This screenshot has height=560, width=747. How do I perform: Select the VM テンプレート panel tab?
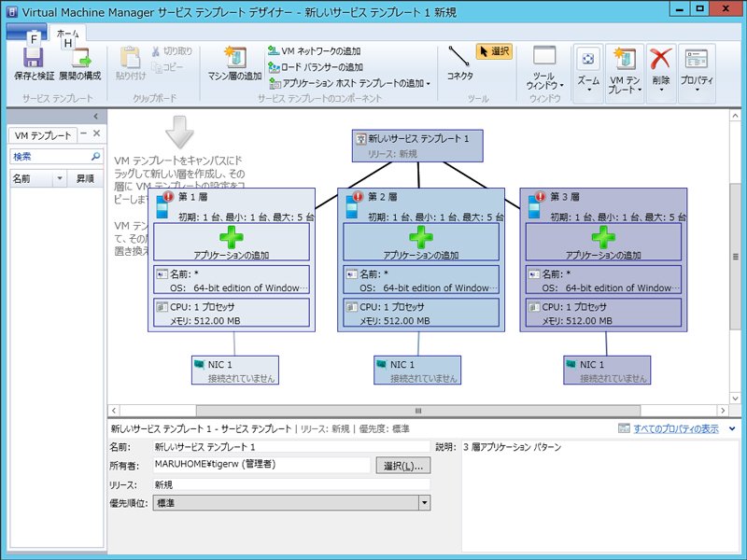tap(42, 135)
